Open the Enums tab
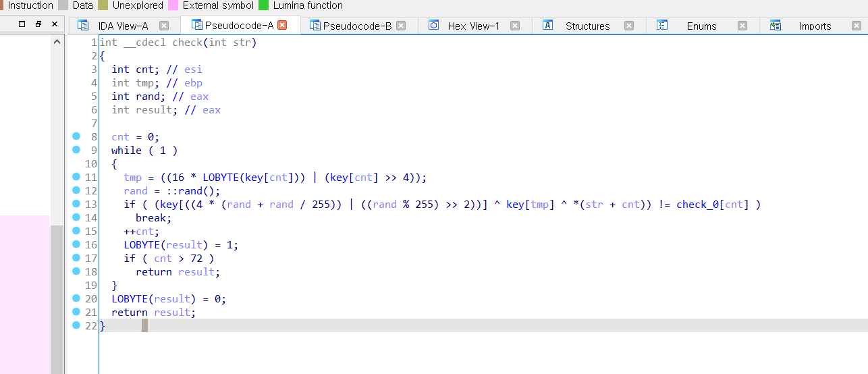 (702, 26)
